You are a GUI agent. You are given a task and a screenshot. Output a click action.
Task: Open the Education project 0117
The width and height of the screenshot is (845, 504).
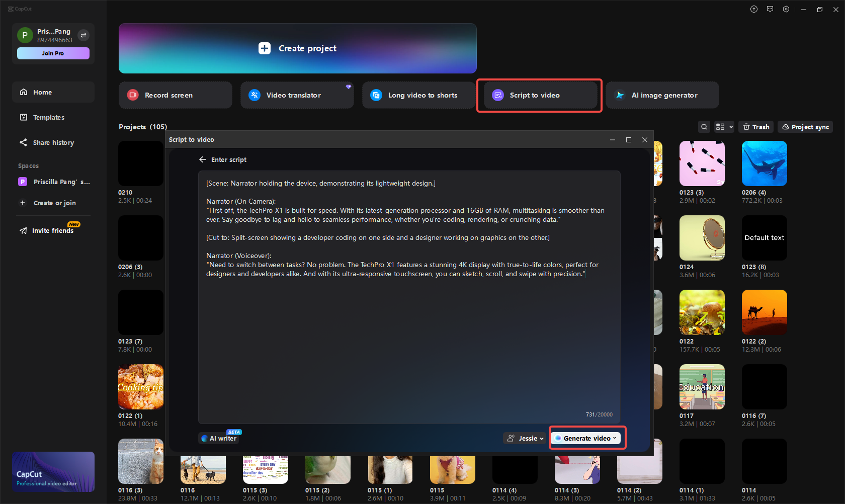702,387
